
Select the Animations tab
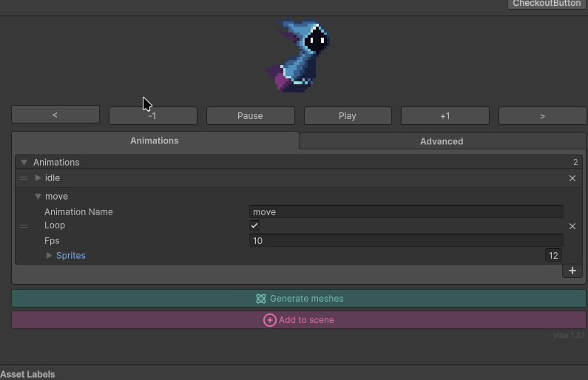coord(155,140)
